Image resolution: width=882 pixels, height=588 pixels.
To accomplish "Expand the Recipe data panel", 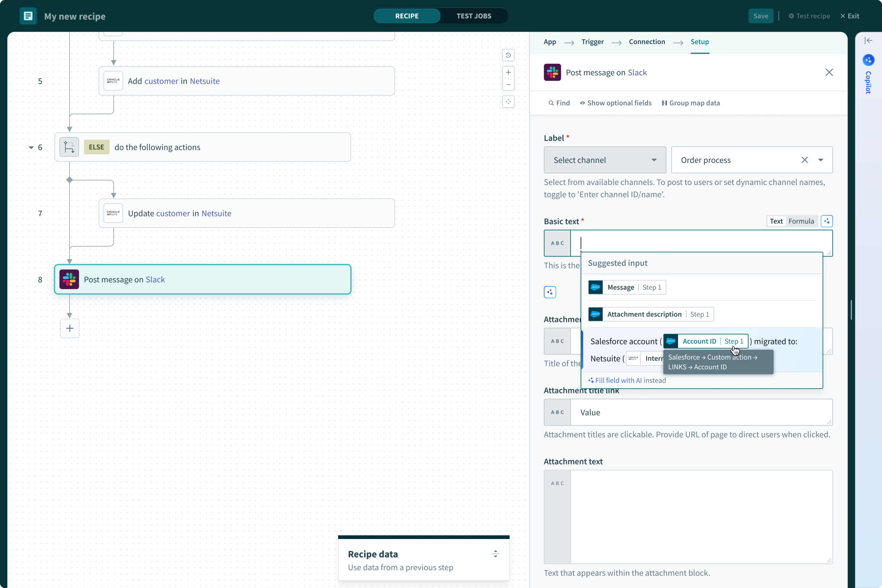I will click(x=495, y=554).
